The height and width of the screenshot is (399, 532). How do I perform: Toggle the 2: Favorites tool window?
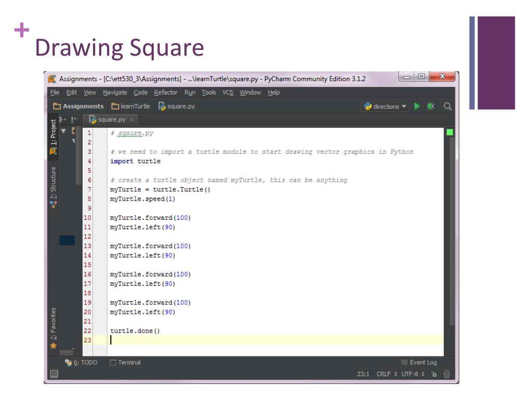tap(54, 328)
